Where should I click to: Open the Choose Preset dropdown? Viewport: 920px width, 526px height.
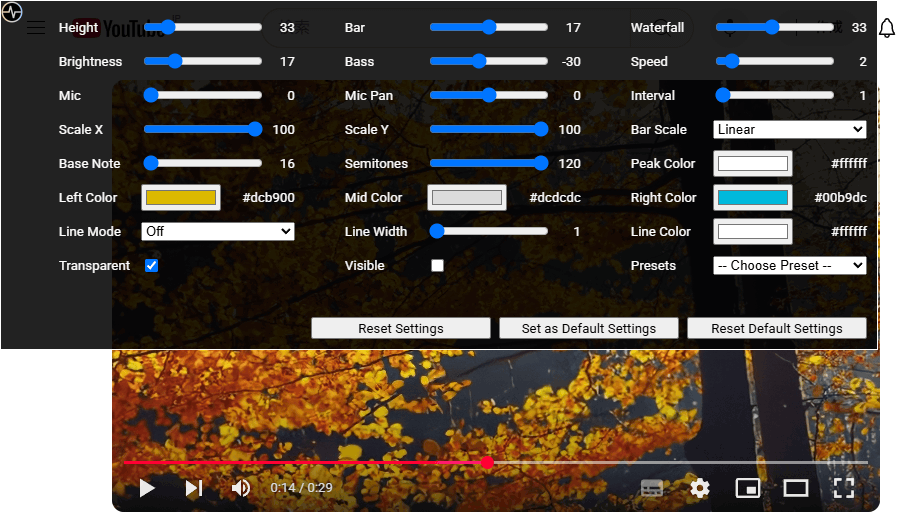[x=790, y=265]
